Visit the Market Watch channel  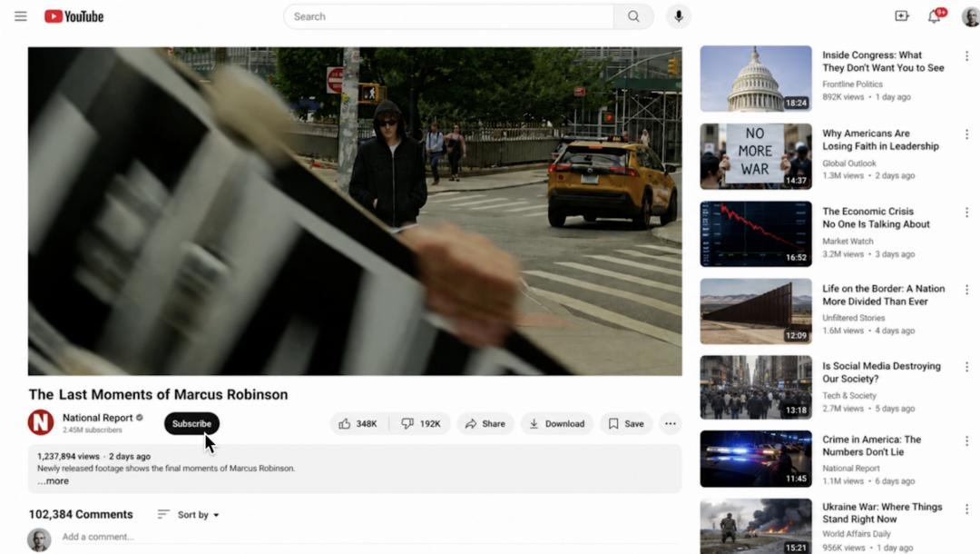click(848, 241)
